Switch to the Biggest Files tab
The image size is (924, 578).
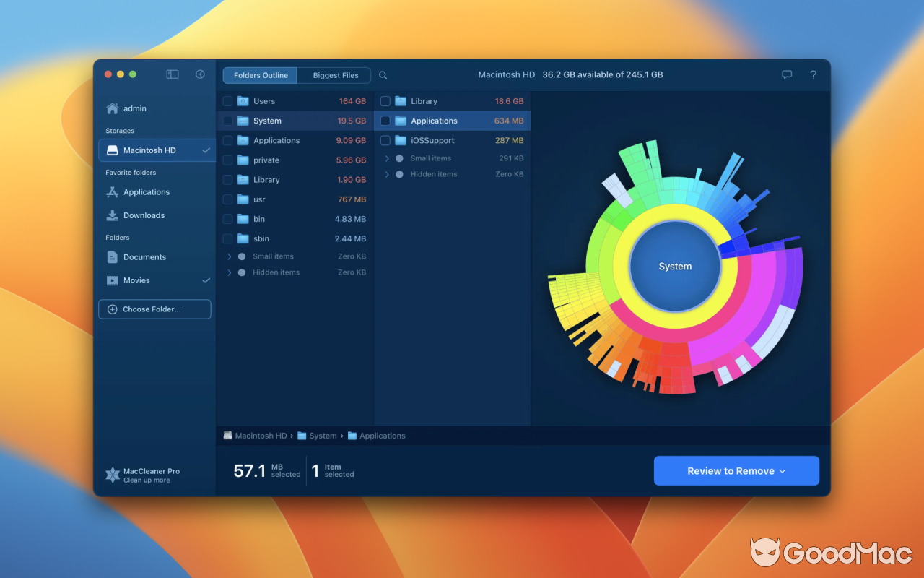334,75
